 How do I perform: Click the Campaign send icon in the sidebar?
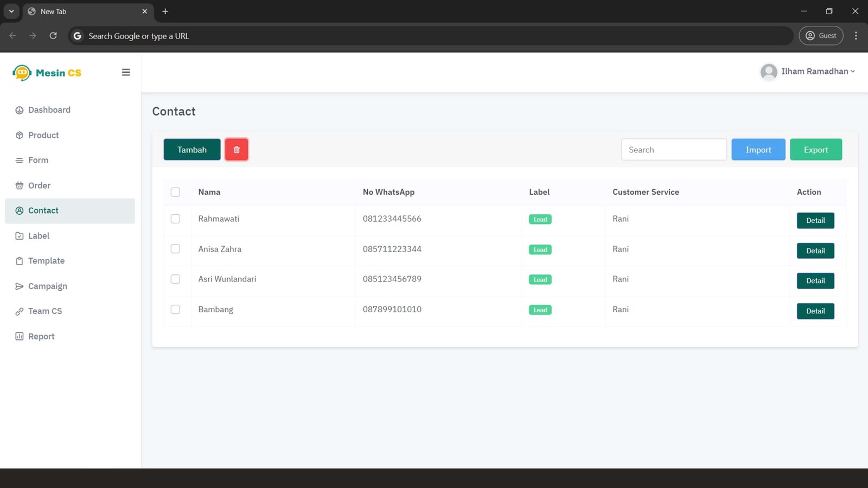(x=20, y=286)
